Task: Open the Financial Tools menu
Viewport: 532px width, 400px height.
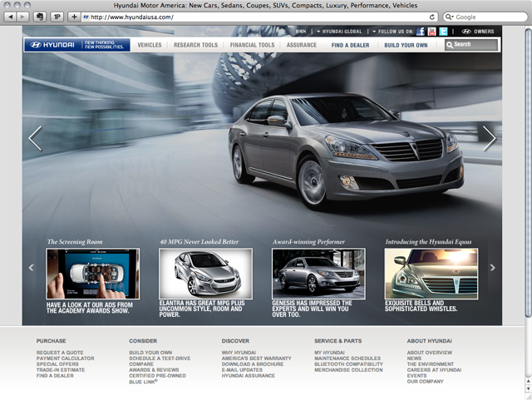Action: (x=252, y=45)
